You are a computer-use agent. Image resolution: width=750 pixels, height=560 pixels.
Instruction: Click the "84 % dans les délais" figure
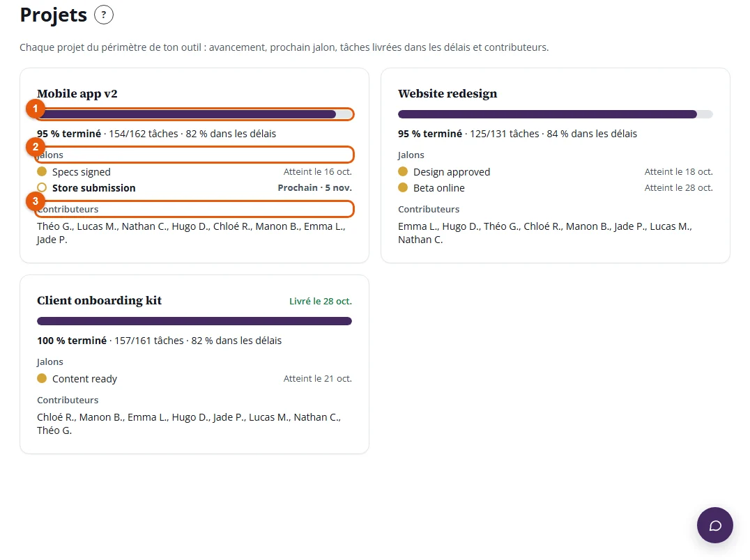click(592, 134)
